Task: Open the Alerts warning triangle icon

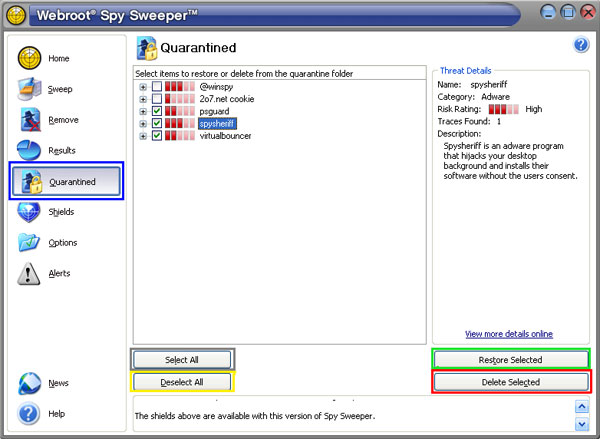Action: 28,273
